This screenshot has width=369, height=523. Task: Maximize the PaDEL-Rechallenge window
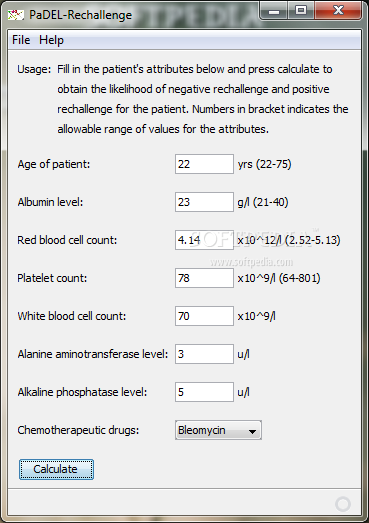301,11
